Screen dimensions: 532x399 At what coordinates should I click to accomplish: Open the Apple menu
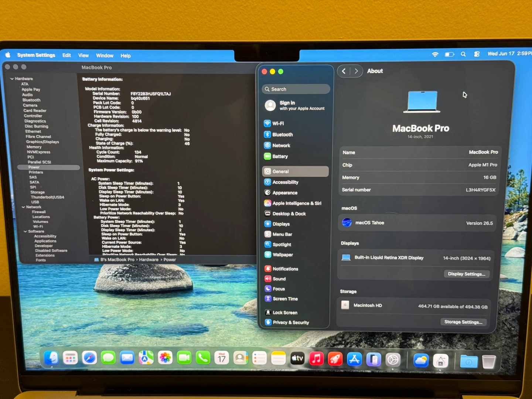8,55
